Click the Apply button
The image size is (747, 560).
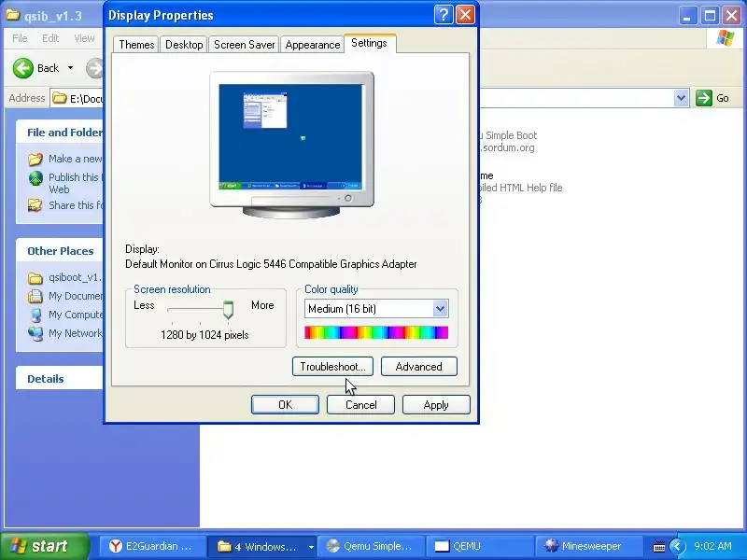[436, 405]
